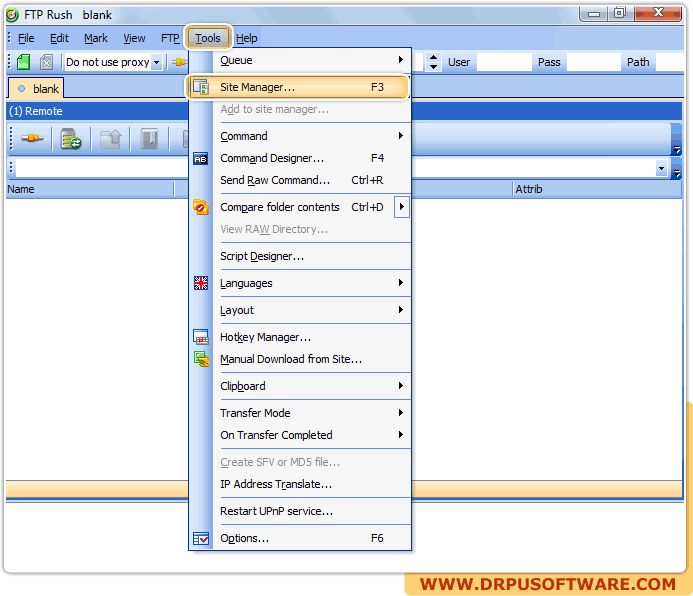Viewport: 693px width, 596px height.
Task: Open the Mark menu
Action: click(x=96, y=38)
